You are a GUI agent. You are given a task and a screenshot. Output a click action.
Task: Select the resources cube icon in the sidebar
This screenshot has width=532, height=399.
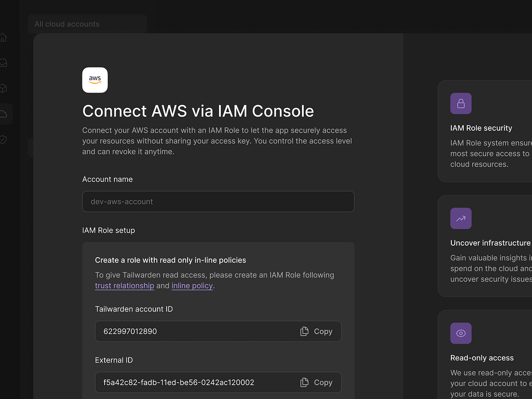(x=4, y=88)
